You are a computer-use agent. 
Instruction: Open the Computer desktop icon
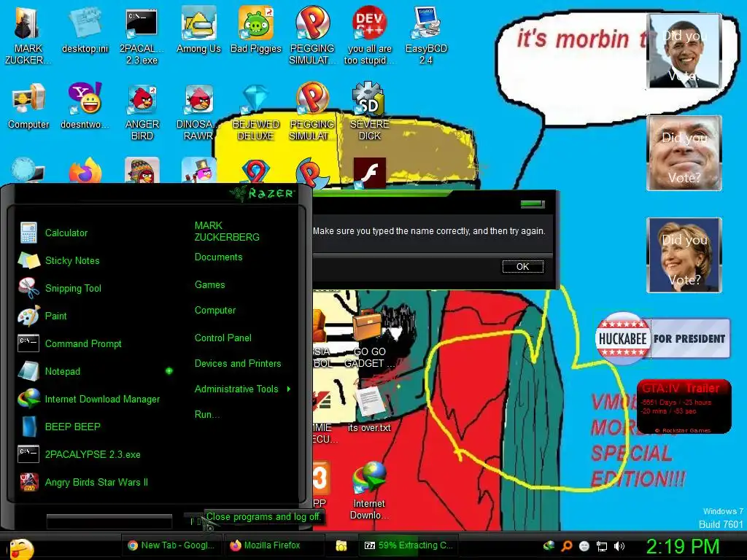(28, 106)
